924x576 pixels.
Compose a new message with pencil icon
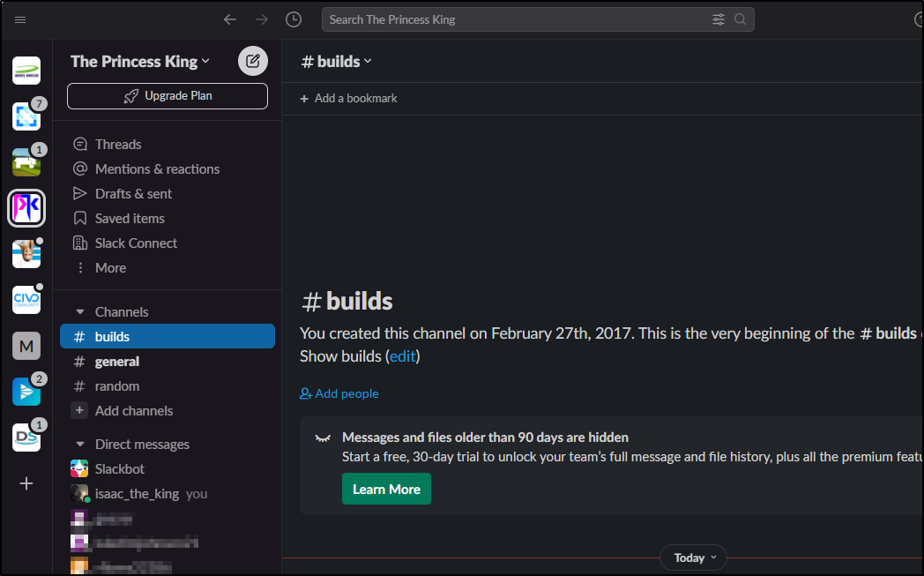pyautogui.click(x=253, y=61)
